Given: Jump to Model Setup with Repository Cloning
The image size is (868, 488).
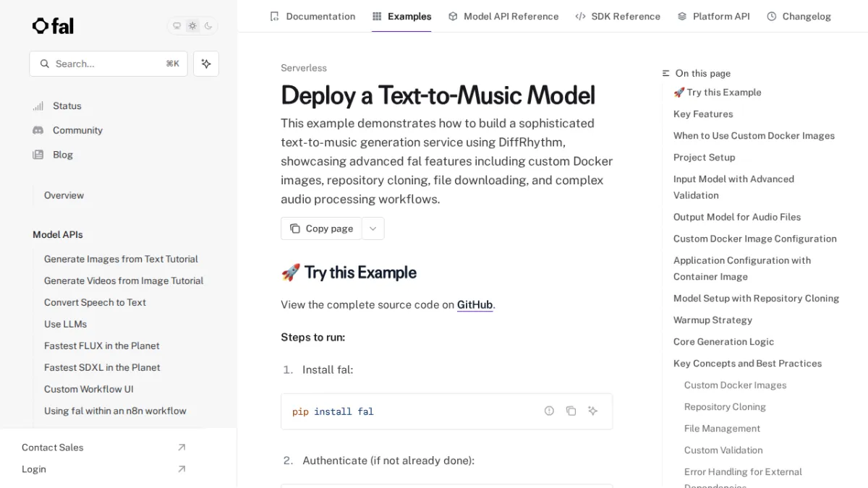Looking at the screenshot, I should click(756, 298).
